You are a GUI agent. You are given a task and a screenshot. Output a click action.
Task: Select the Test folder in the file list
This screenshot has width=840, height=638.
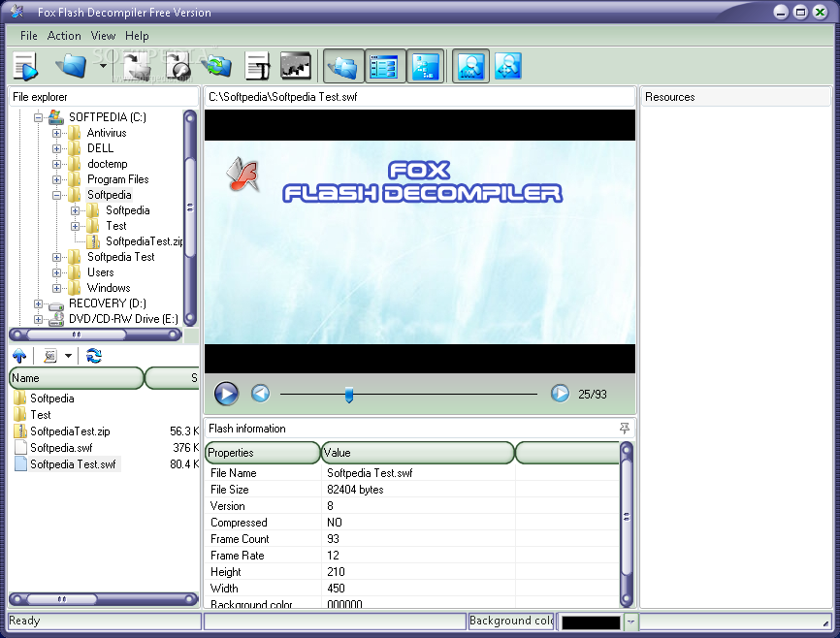[41, 415]
